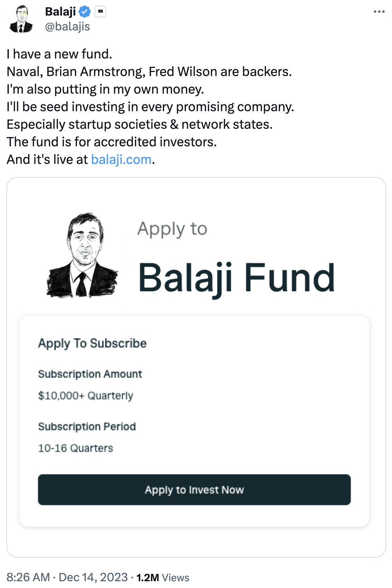Click the blue verified checkmark badge

pos(84,12)
